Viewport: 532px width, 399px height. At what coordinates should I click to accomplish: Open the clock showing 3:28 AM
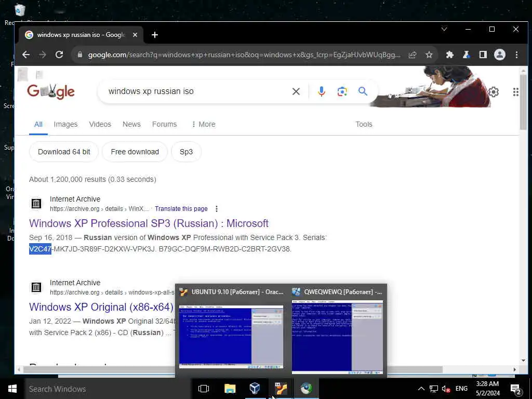tap(487, 389)
